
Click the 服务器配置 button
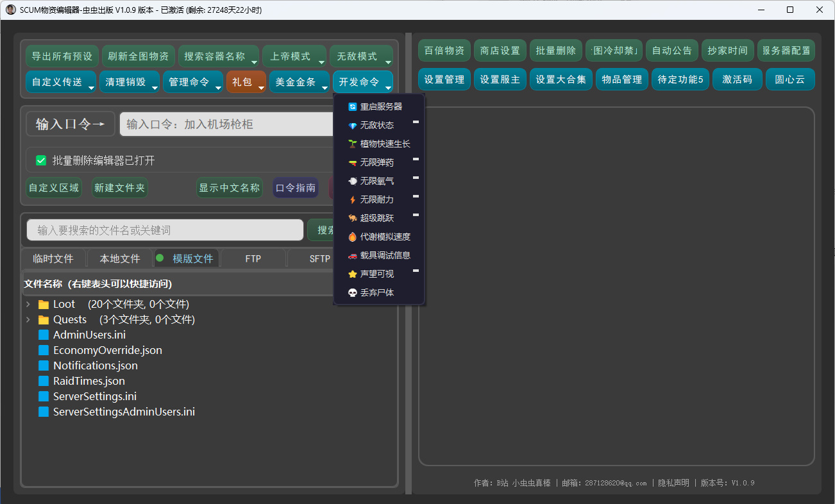click(786, 51)
